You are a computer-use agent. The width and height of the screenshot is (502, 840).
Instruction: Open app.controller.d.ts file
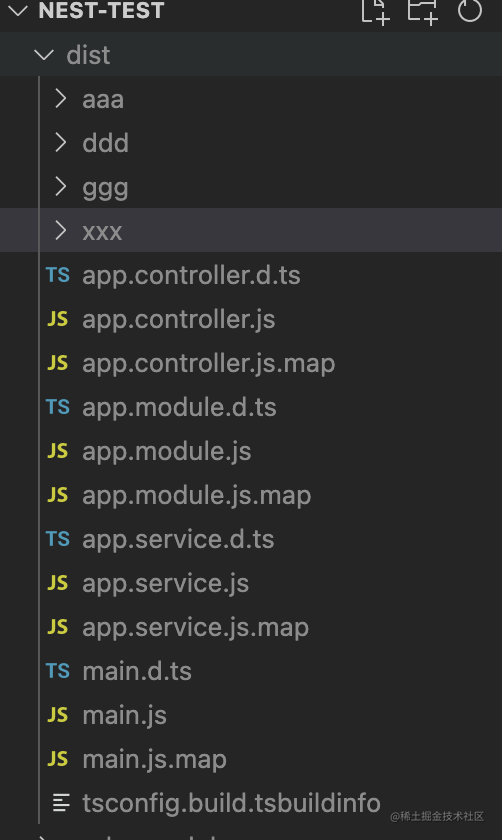pyautogui.click(x=251, y=275)
